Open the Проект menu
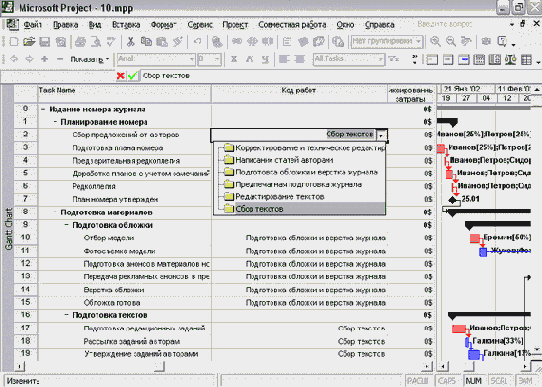The width and height of the screenshot is (542, 387). coord(235,25)
